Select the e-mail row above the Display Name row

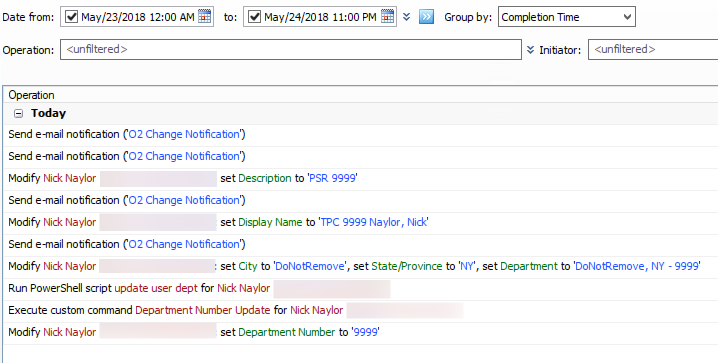click(x=360, y=200)
